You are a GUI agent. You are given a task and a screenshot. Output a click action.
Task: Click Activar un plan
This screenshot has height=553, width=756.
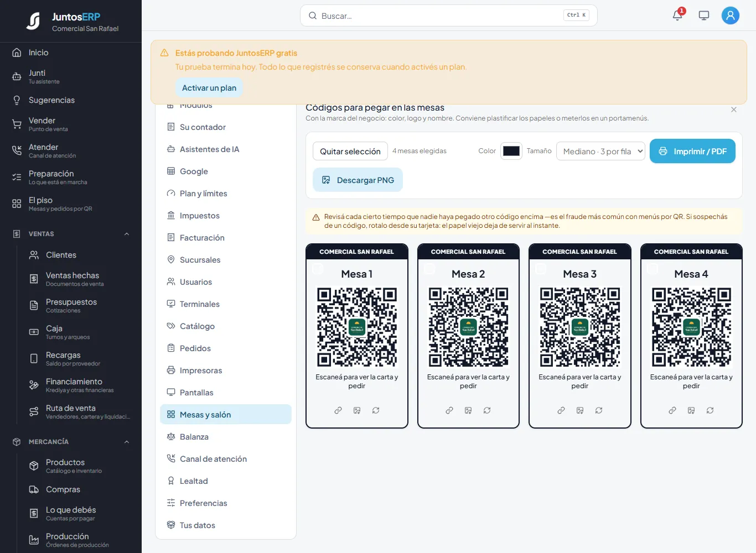(209, 88)
